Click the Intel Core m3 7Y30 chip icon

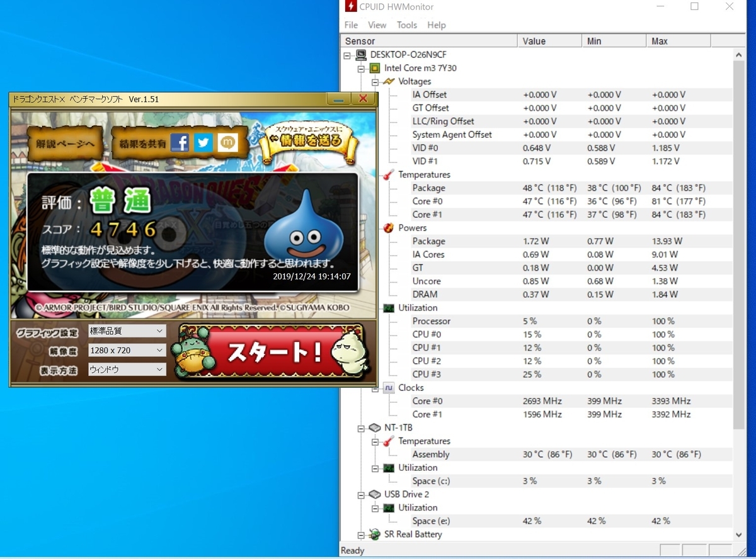[x=375, y=68]
